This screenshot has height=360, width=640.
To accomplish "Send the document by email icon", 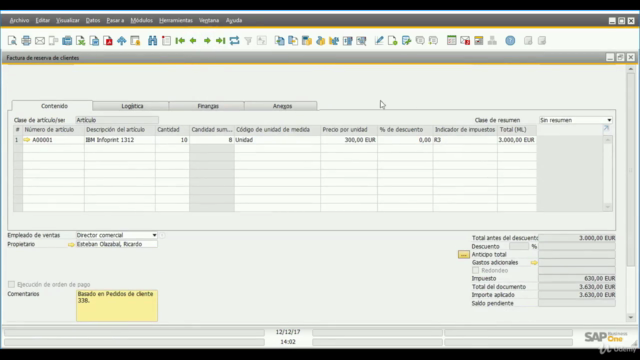I will click(x=40, y=40).
